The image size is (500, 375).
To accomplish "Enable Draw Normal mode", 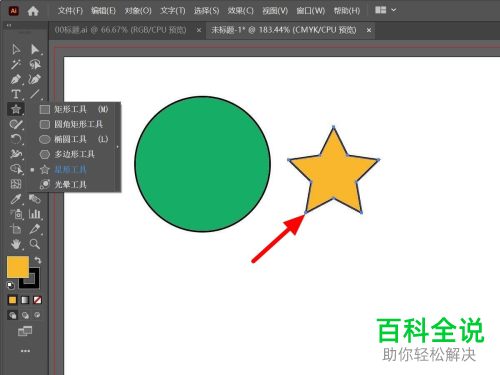I will click(x=12, y=315).
